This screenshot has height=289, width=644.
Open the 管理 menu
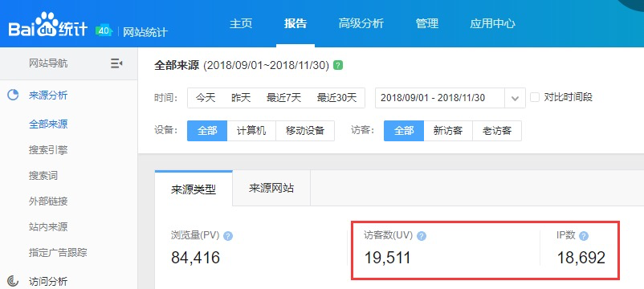426,23
